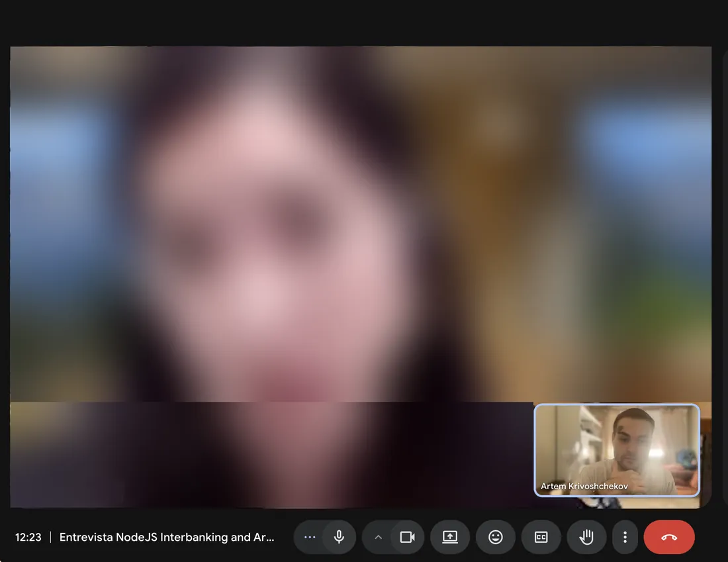Open audio settings three-dots menu

(309, 537)
